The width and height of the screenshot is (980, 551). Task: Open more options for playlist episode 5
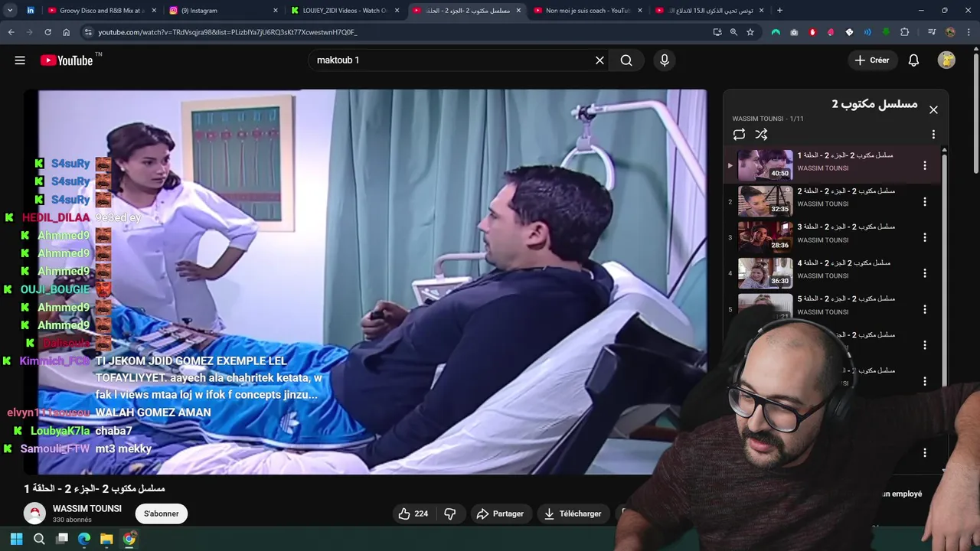(925, 309)
